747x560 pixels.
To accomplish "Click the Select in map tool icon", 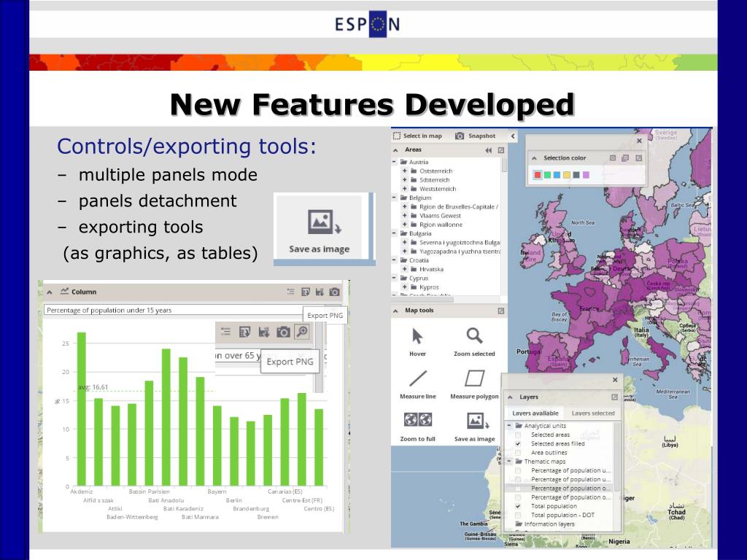I will click(396, 136).
